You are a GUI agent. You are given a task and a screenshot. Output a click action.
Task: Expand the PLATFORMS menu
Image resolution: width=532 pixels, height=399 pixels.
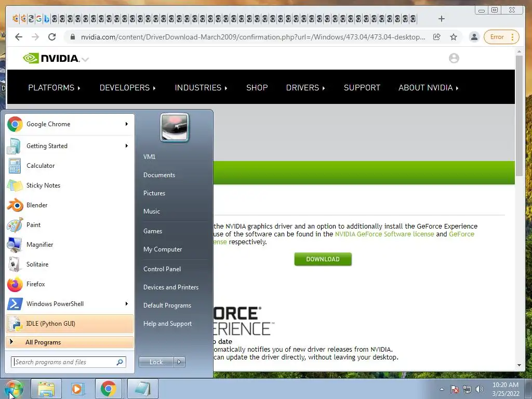pos(54,88)
